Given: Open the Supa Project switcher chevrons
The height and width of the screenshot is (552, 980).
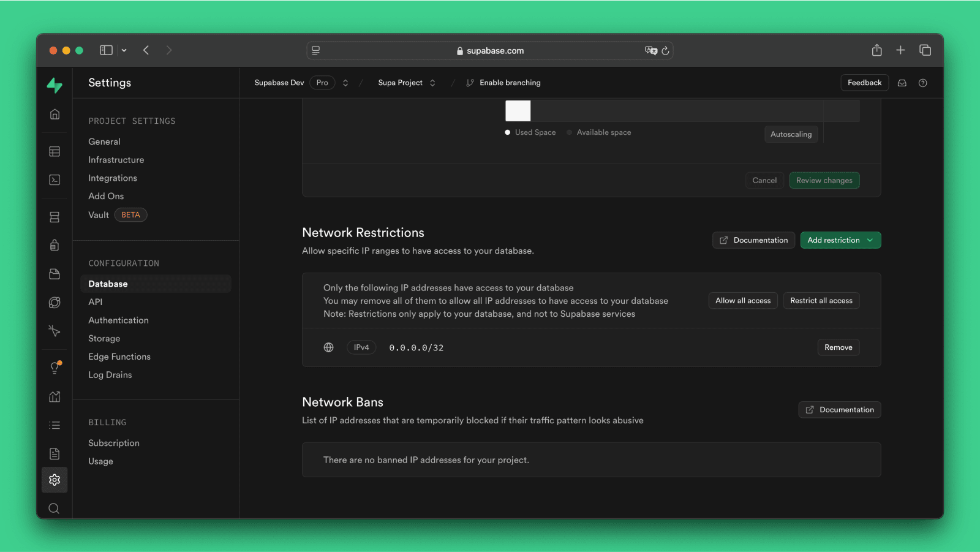Looking at the screenshot, I should [x=432, y=83].
